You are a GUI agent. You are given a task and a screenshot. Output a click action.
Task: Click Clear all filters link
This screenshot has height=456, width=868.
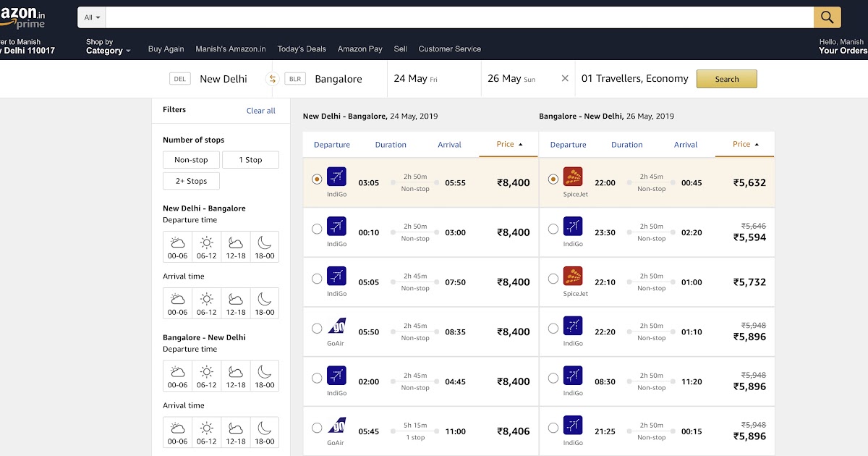[x=261, y=111]
